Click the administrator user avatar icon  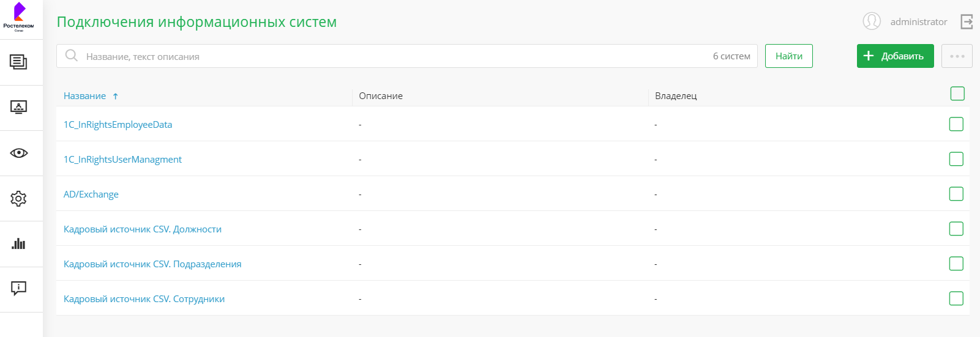pos(872,21)
